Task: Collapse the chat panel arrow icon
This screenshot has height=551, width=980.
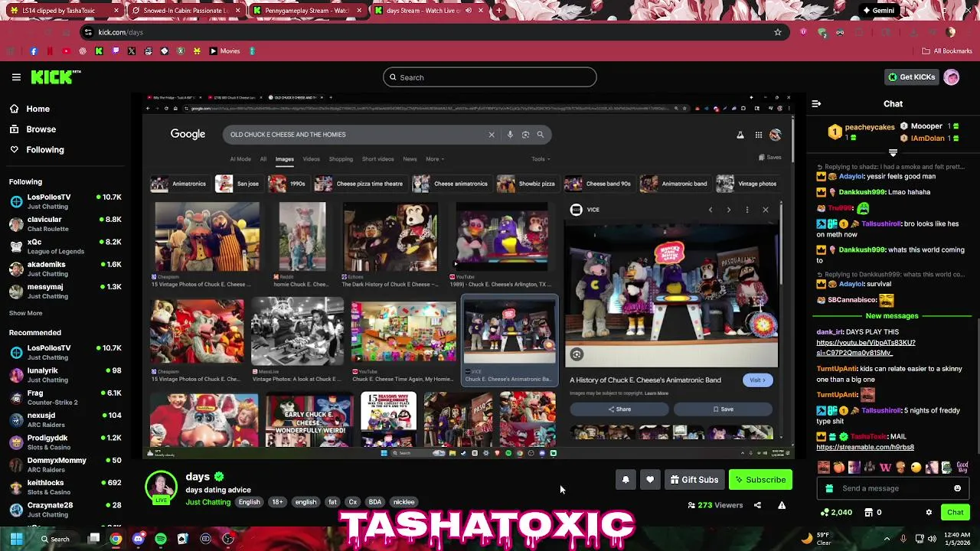Action: (816, 103)
